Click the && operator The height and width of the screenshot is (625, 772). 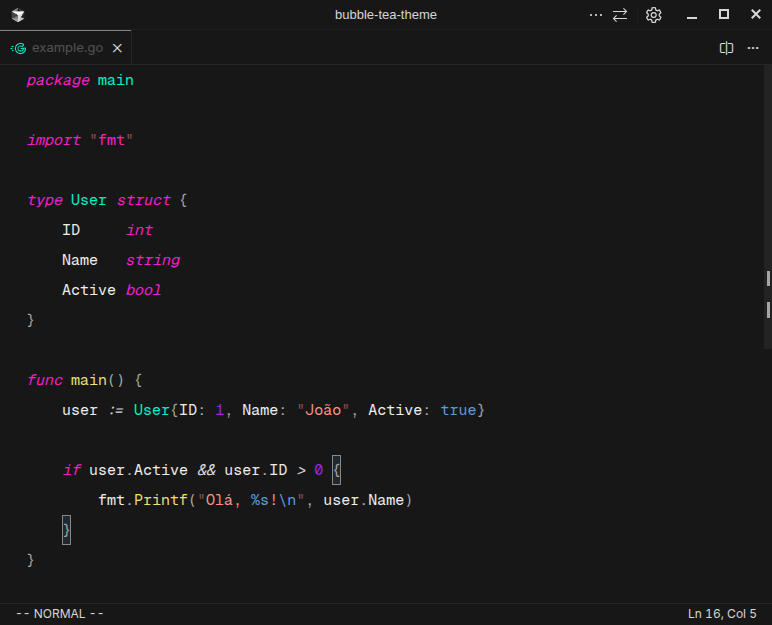[x=207, y=470]
